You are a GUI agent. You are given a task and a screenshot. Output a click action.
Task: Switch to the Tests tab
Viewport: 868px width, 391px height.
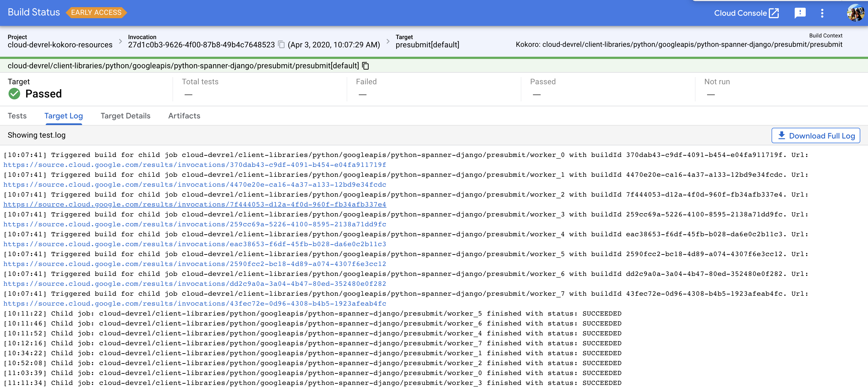17,116
